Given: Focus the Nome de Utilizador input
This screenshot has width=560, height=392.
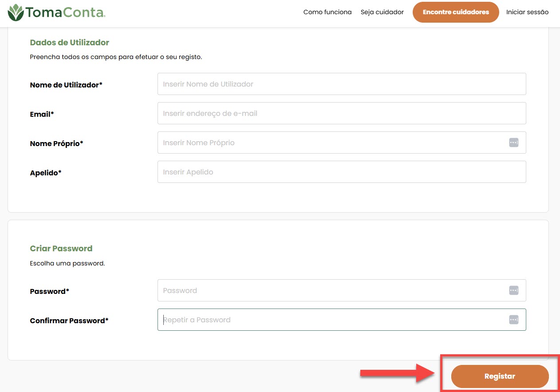Looking at the screenshot, I should point(342,84).
